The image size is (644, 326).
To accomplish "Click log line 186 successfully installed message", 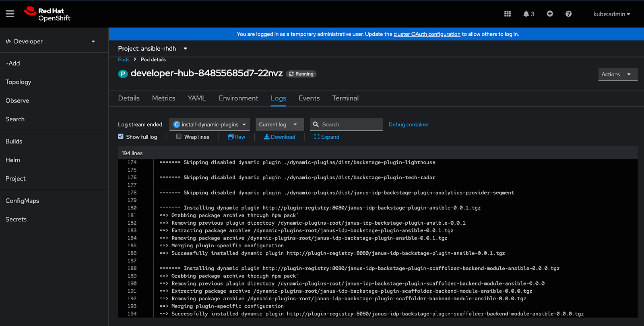I will pos(332,253).
